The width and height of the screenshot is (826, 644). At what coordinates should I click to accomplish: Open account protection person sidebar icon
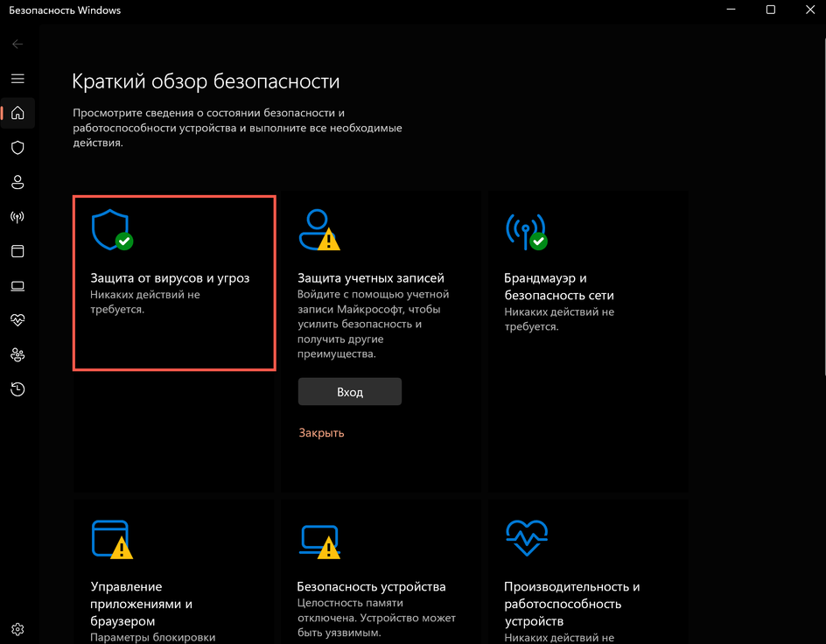[x=17, y=182]
